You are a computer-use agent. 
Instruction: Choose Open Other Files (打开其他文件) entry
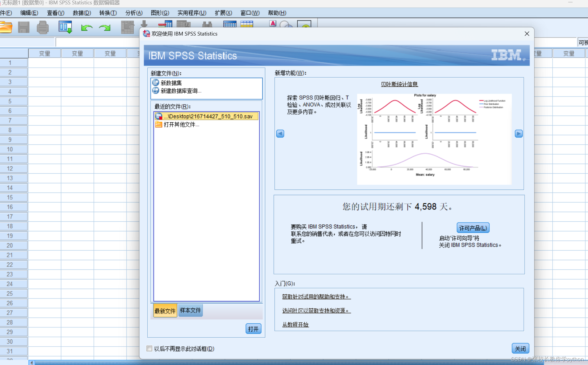206,124
